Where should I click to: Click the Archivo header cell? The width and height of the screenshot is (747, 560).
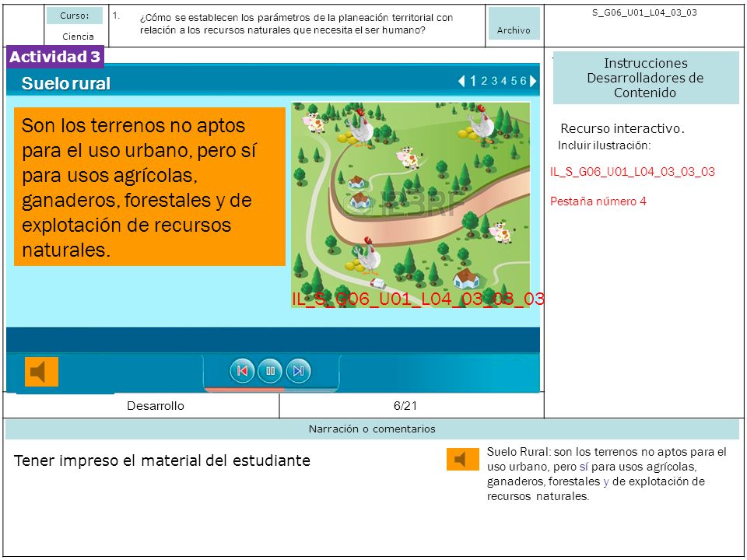(x=514, y=24)
